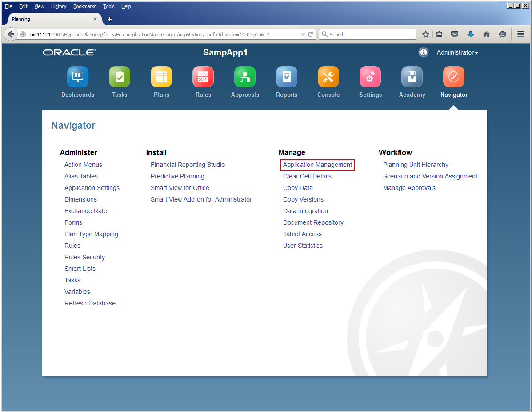Viewport: 532px width, 412px height.
Task: Open Smart Lists link
Action: (80, 268)
